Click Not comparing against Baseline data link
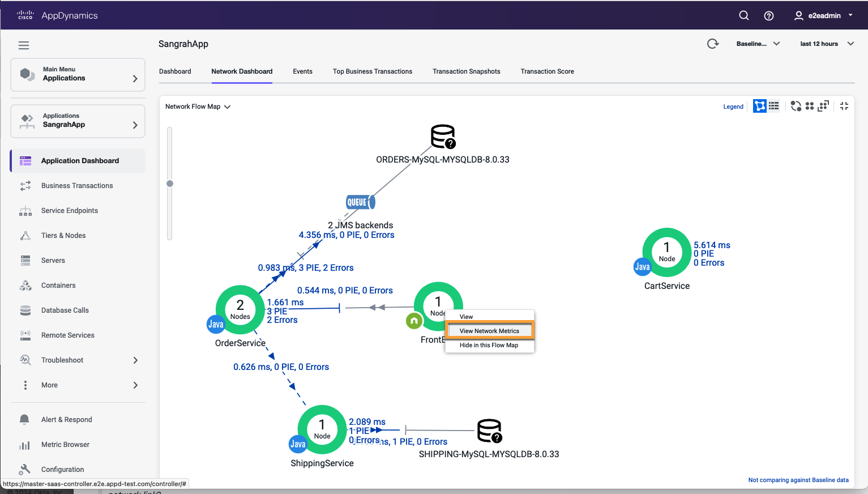 (798, 480)
